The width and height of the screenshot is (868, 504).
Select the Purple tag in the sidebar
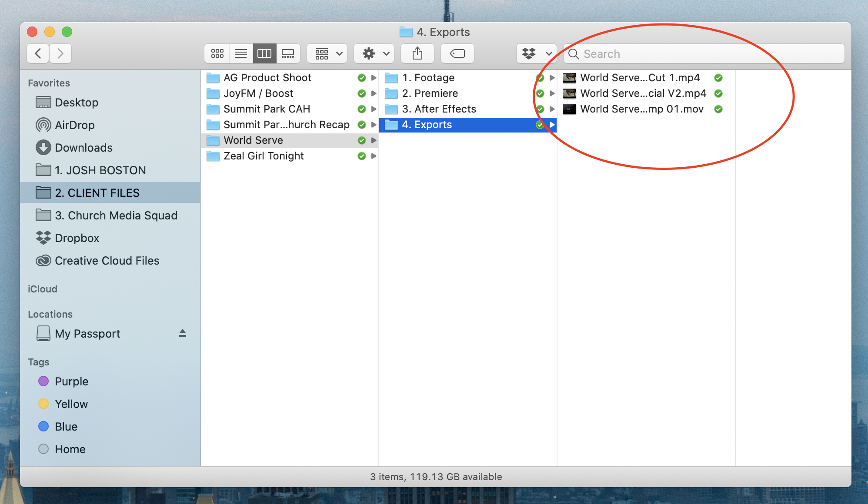(71, 381)
